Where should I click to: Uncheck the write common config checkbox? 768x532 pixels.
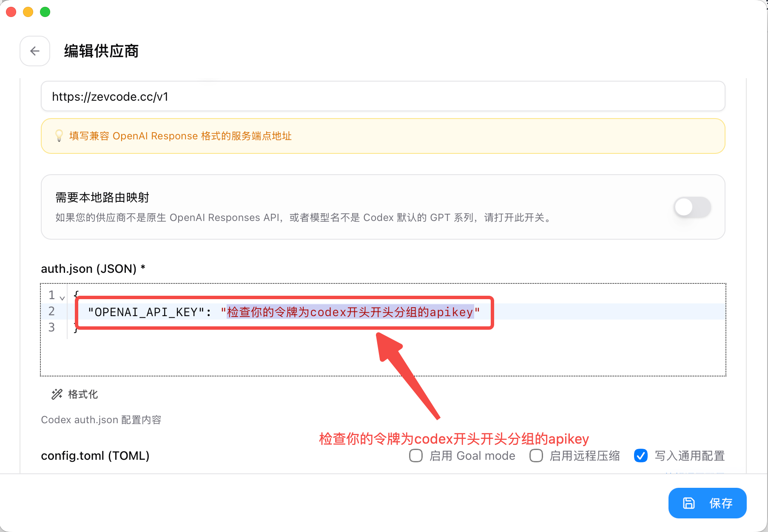(x=641, y=456)
